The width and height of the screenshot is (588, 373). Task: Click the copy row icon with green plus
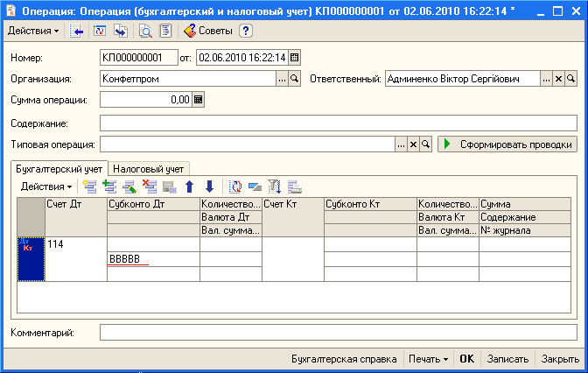pyautogui.click(x=109, y=186)
